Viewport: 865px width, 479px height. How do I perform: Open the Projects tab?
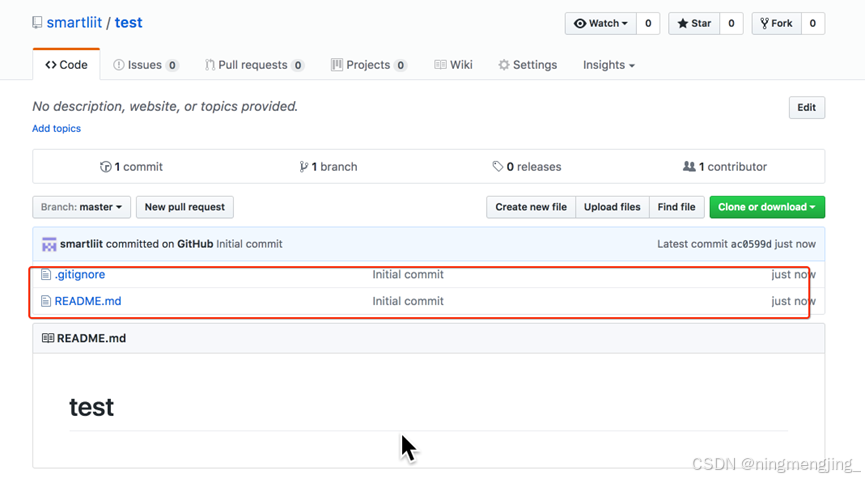pos(369,65)
